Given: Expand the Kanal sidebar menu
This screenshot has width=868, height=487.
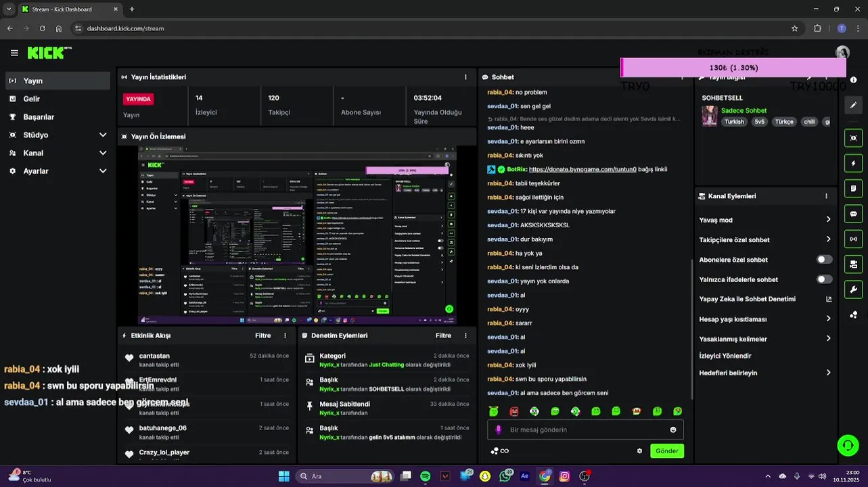Looking at the screenshot, I should pos(58,153).
